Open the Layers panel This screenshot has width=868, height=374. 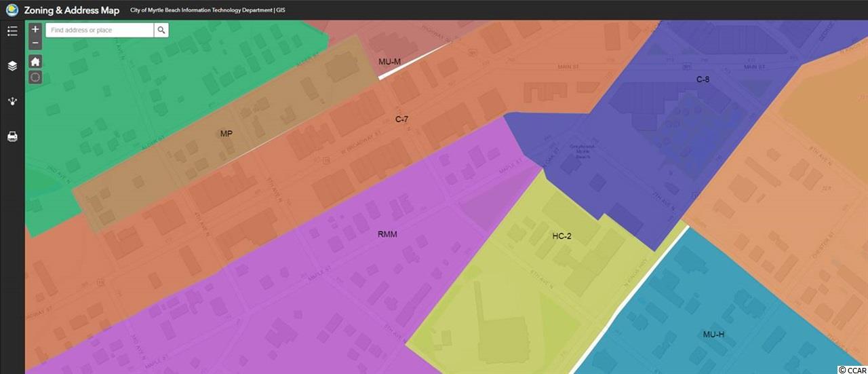pos(12,66)
